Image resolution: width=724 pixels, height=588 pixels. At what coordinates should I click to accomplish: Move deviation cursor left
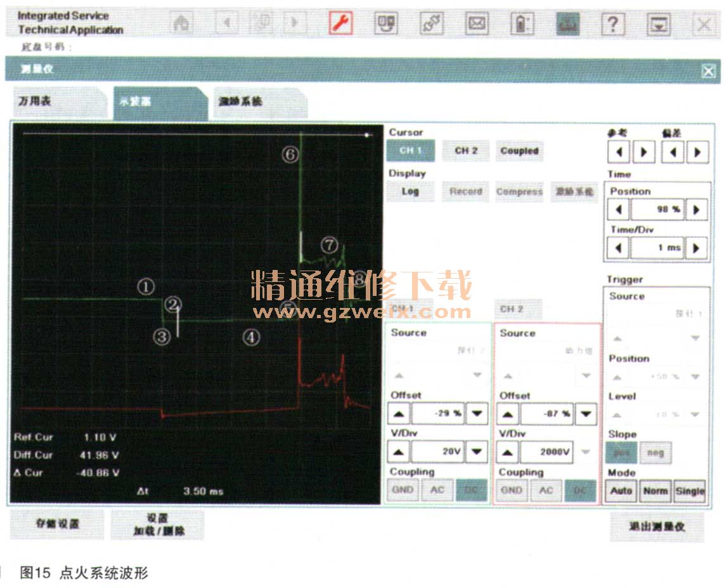point(673,152)
